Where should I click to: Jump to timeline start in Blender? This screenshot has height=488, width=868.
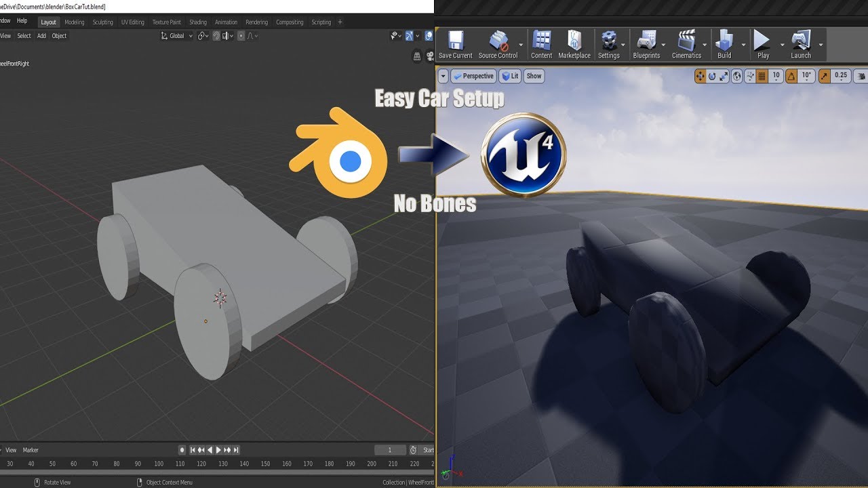point(193,450)
